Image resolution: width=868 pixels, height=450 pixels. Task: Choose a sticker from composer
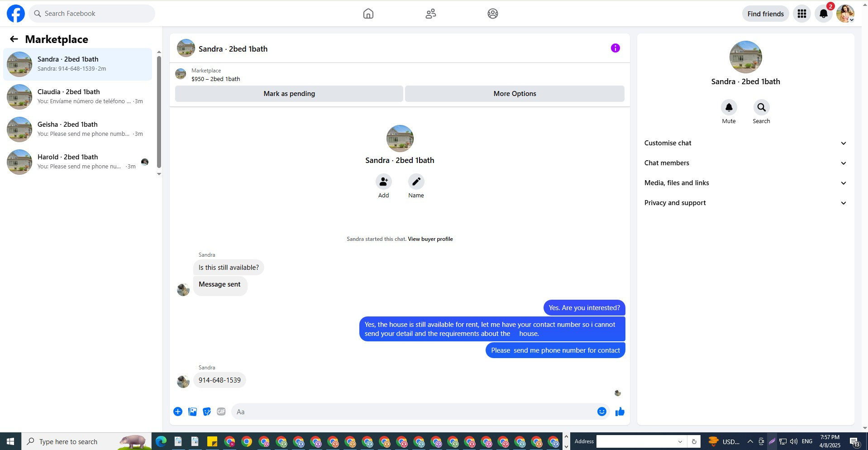pos(207,412)
